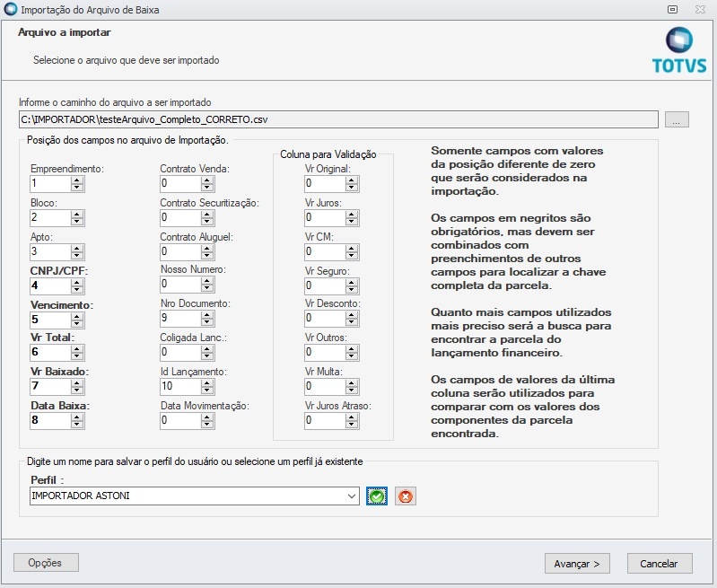Click the red X delete profile icon
The image size is (717, 588).
point(406,496)
